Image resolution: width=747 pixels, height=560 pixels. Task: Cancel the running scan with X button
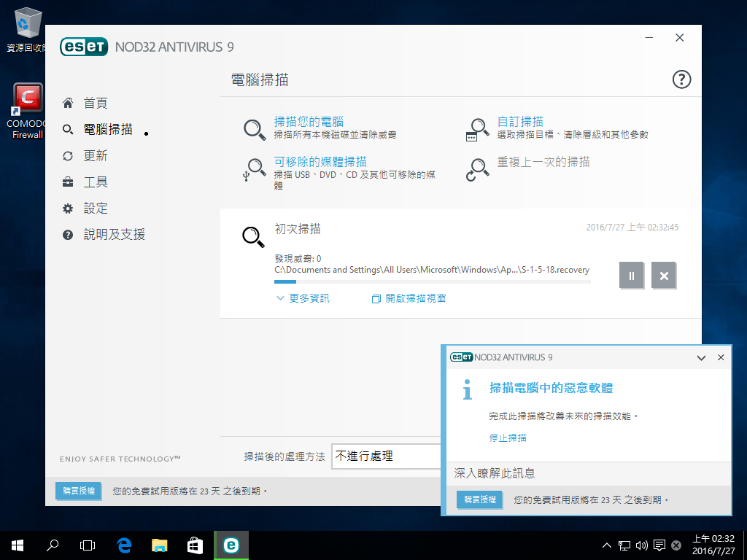pyautogui.click(x=664, y=275)
